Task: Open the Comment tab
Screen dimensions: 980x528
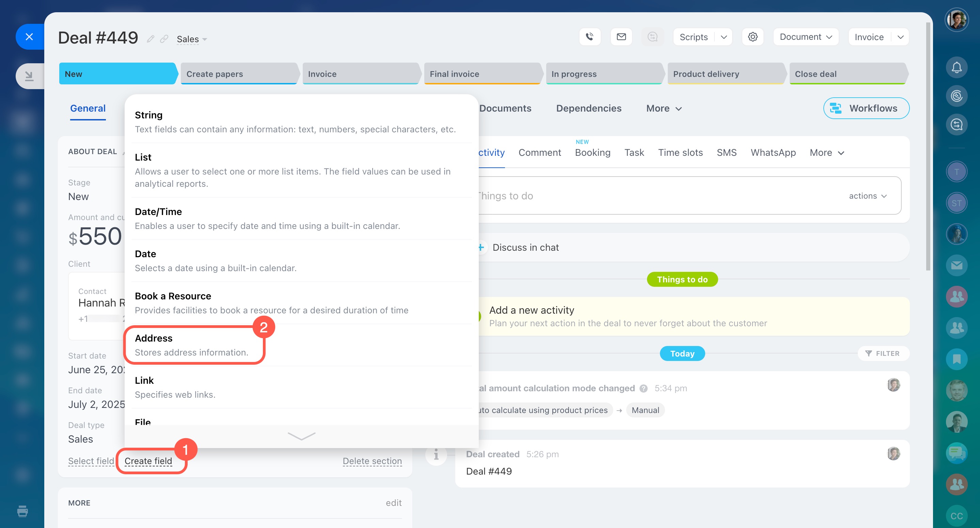Action: click(x=539, y=152)
